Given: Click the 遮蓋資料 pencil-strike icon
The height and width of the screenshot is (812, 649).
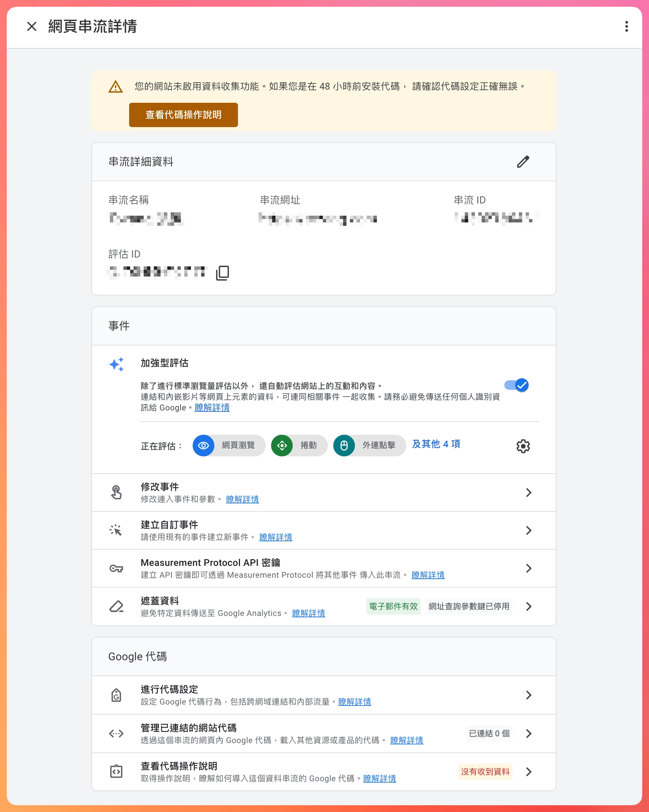Looking at the screenshot, I should click(x=116, y=606).
